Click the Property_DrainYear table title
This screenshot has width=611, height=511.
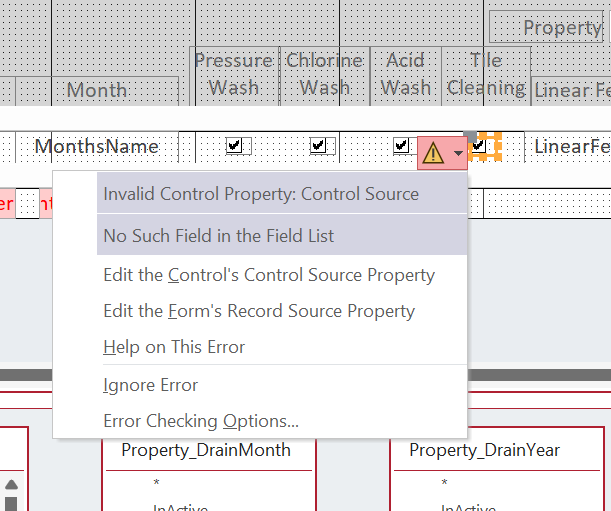click(x=484, y=450)
